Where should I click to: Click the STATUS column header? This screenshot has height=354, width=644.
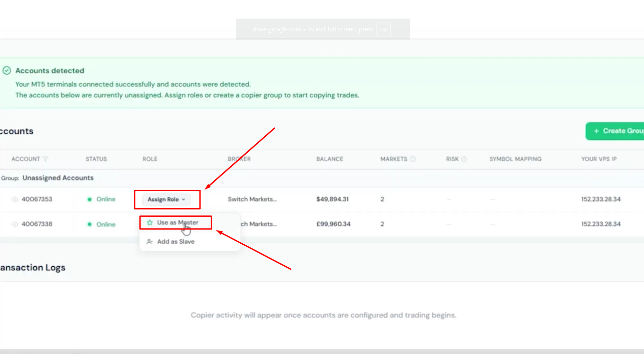point(96,159)
